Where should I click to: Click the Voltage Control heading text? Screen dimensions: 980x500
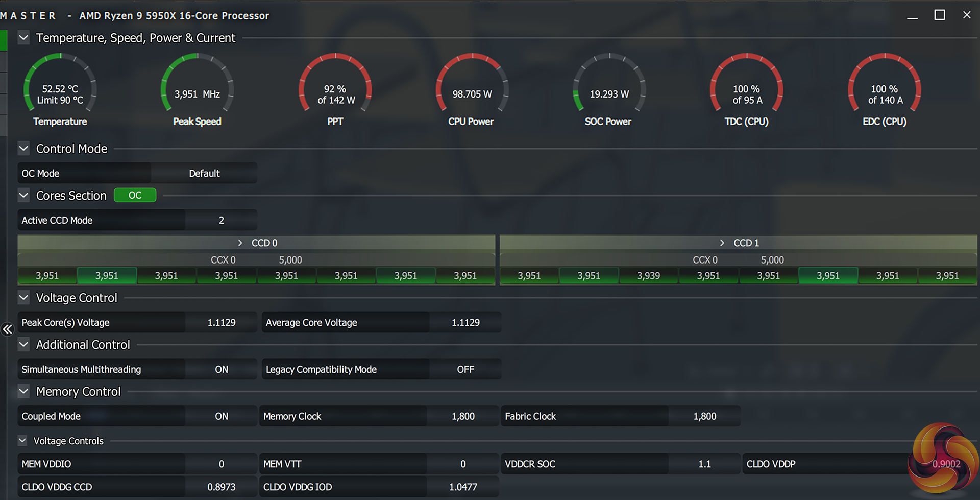click(77, 298)
